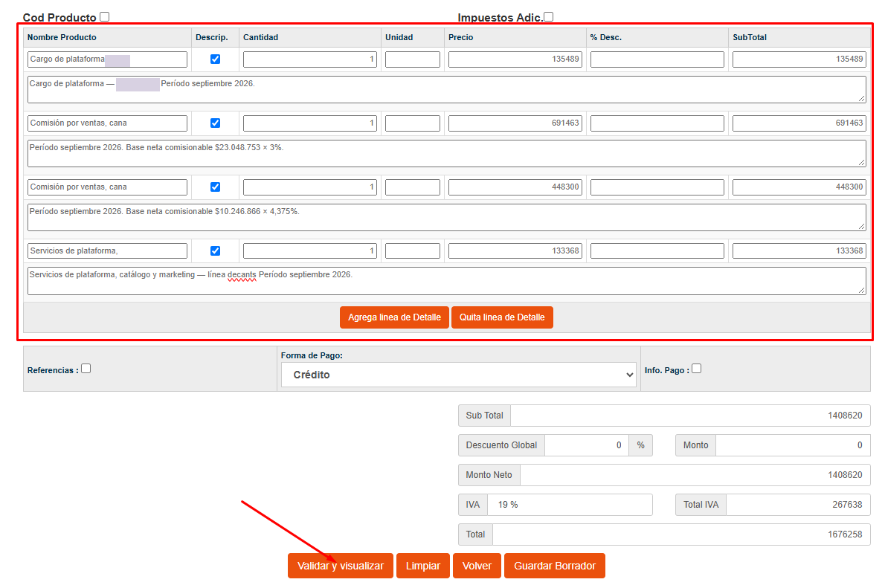Image resolution: width=885 pixels, height=588 pixels.
Task: Click the SubTotal field showing 448300
Action: click(x=799, y=187)
